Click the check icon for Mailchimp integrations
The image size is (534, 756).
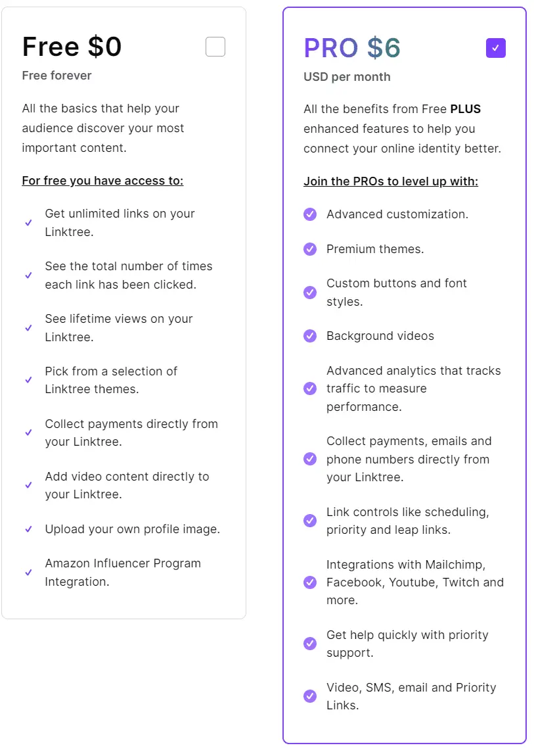[x=310, y=582]
